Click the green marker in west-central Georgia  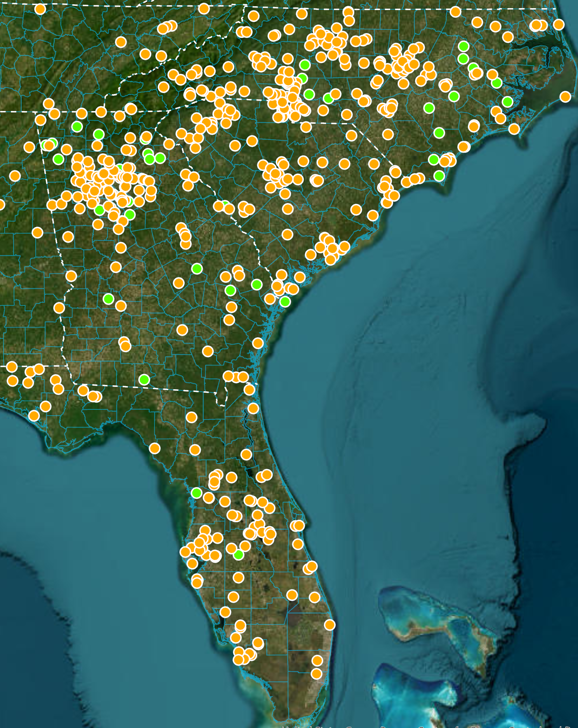pyautogui.click(x=108, y=299)
